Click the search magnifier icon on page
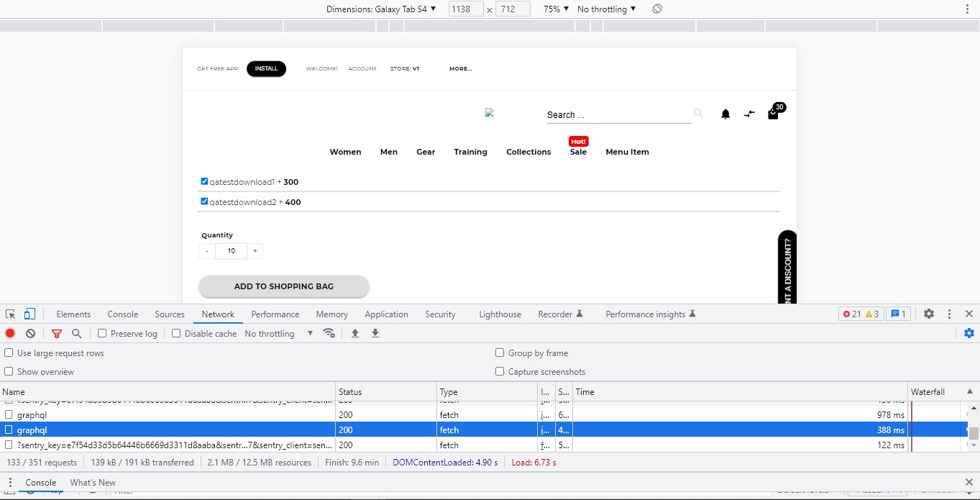The width and height of the screenshot is (980, 500). pyautogui.click(x=698, y=113)
